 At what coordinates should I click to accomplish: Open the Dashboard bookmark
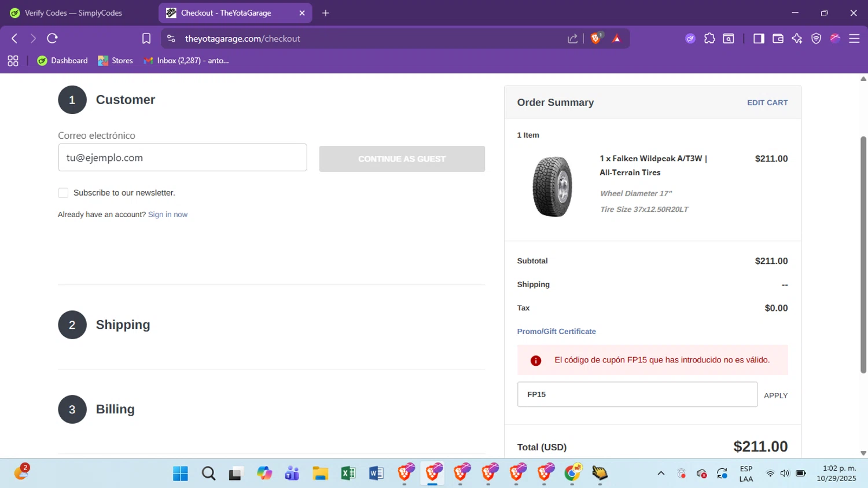pyautogui.click(x=62, y=60)
